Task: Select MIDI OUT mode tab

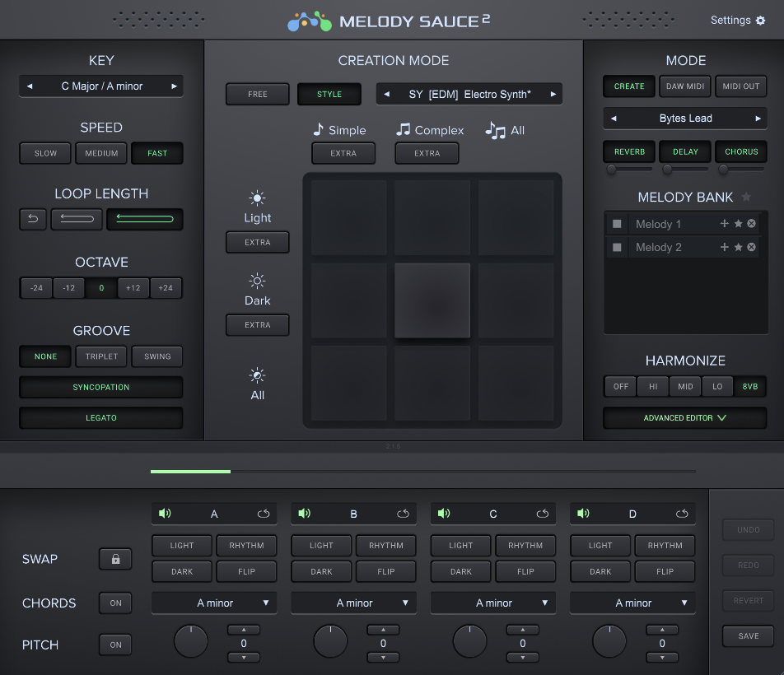Action: click(741, 86)
